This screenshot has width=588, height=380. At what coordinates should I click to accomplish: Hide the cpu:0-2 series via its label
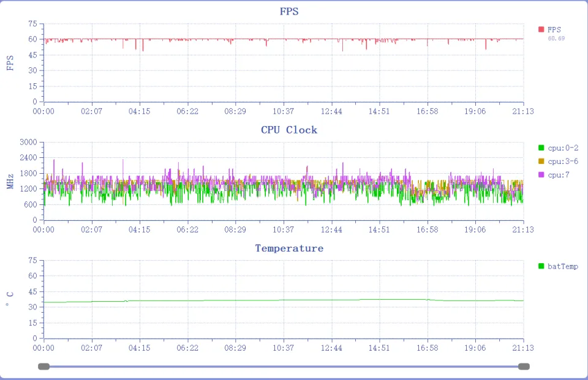click(563, 147)
